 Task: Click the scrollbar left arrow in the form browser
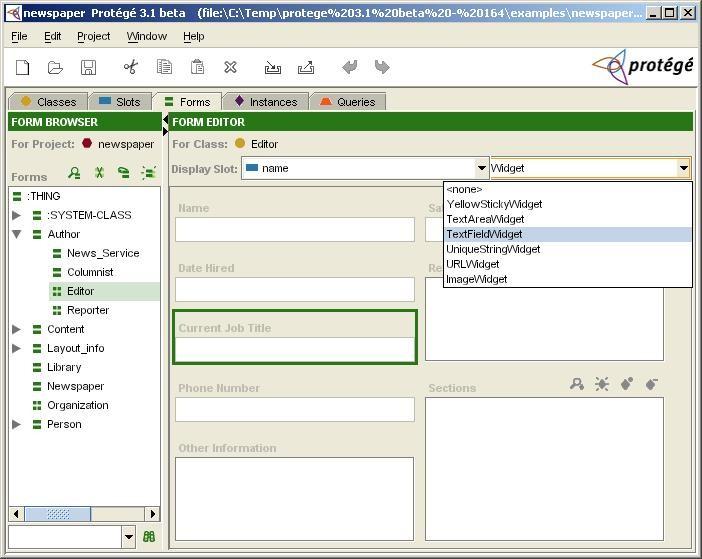point(17,514)
